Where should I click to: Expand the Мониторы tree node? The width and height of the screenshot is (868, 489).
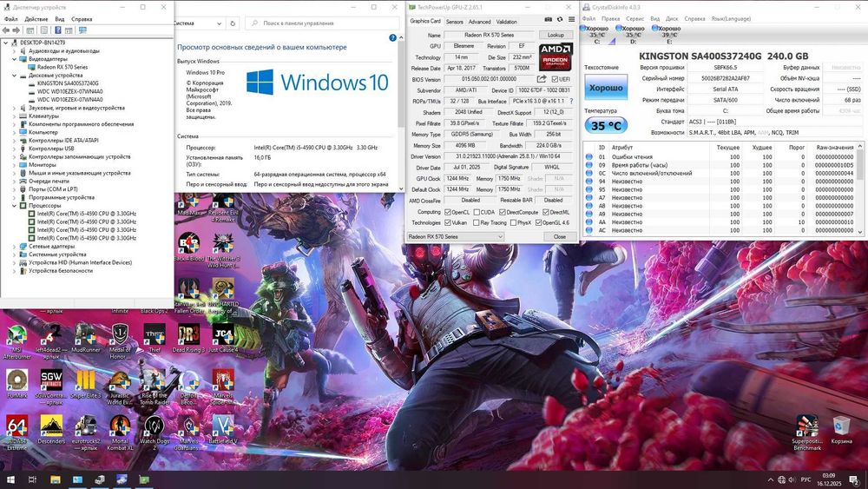[x=15, y=165]
